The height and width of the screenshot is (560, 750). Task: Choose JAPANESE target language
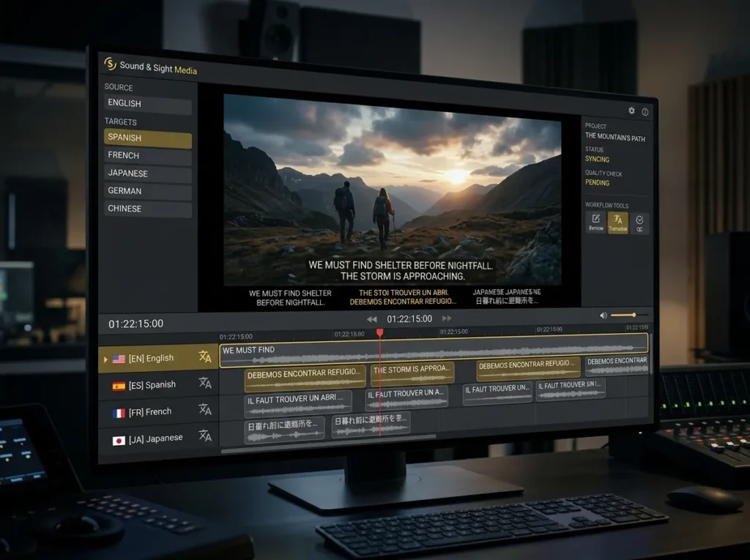coord(148,173)
